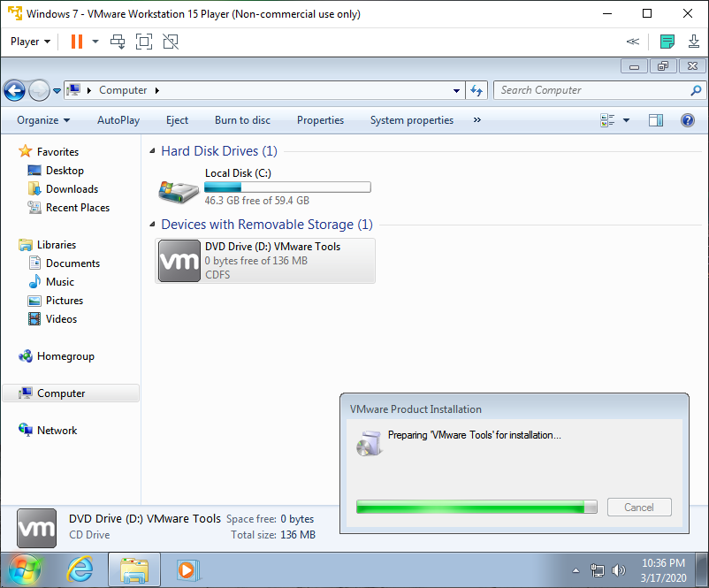Open the Videos library
Screen dimensions: 709x588
pos(61,319)
